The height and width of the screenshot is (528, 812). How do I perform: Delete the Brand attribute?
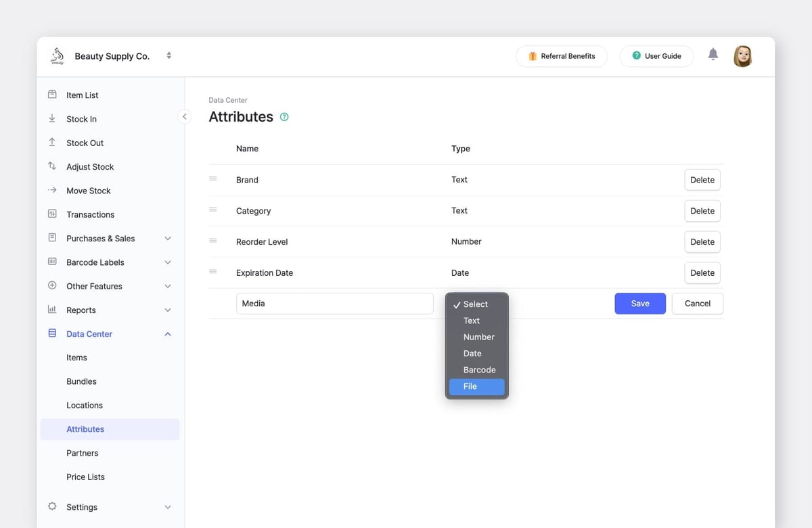702,180
